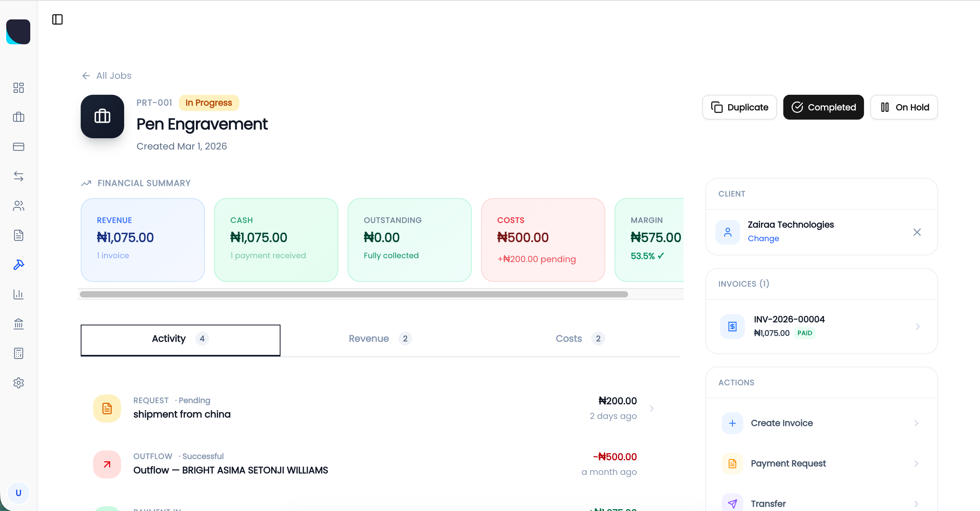Expand the Create Invoice action chevron
980x511 pixels.
coord(916,423)
